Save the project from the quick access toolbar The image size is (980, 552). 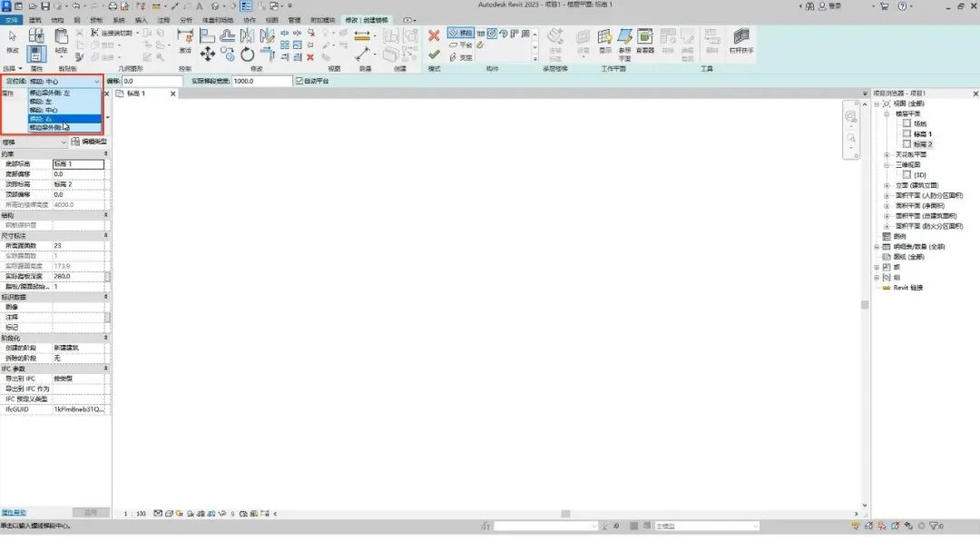[x=45, y=5]
